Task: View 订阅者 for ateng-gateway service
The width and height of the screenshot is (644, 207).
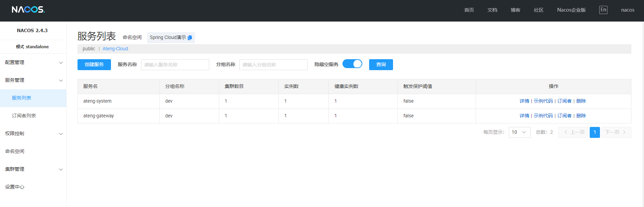Action: [x=564, y=116]
